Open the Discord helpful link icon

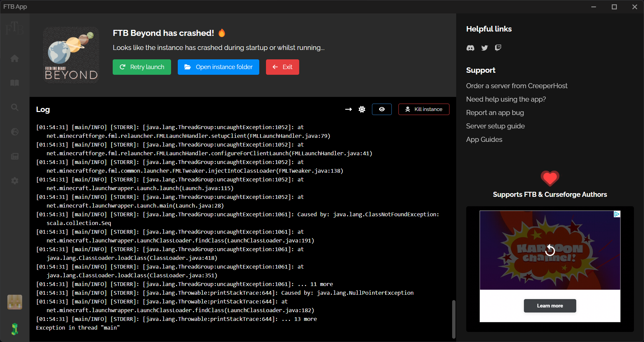(x=470, y=48)
